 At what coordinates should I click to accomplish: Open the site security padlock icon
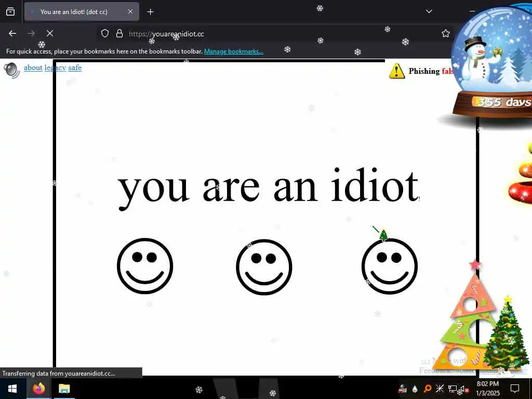click(x=119, y=33)
